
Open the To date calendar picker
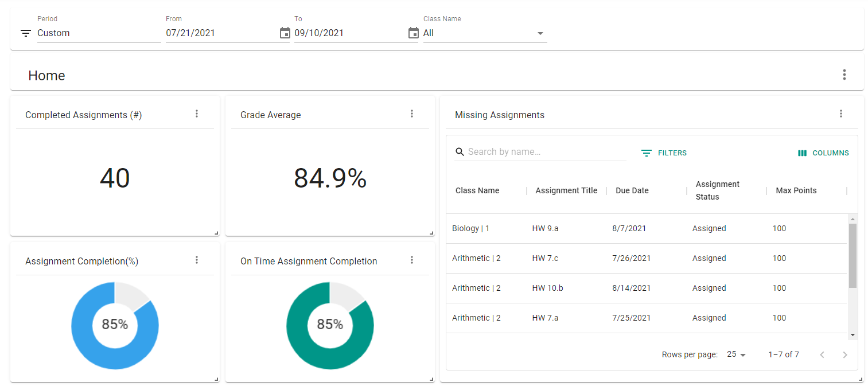click(x=413, y=33)
